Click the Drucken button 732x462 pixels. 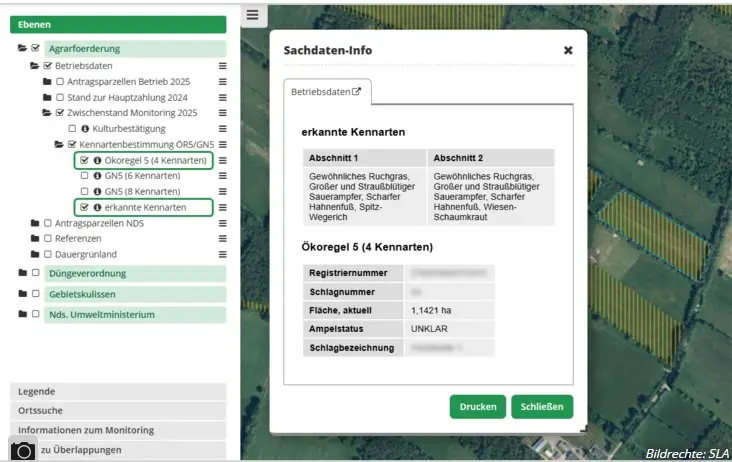[477, 407]
